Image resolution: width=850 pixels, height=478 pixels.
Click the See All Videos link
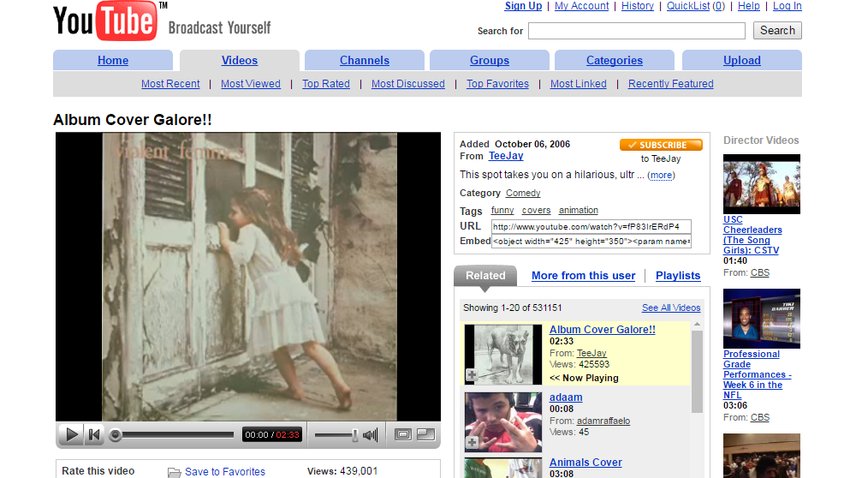[x=671, y=308]
